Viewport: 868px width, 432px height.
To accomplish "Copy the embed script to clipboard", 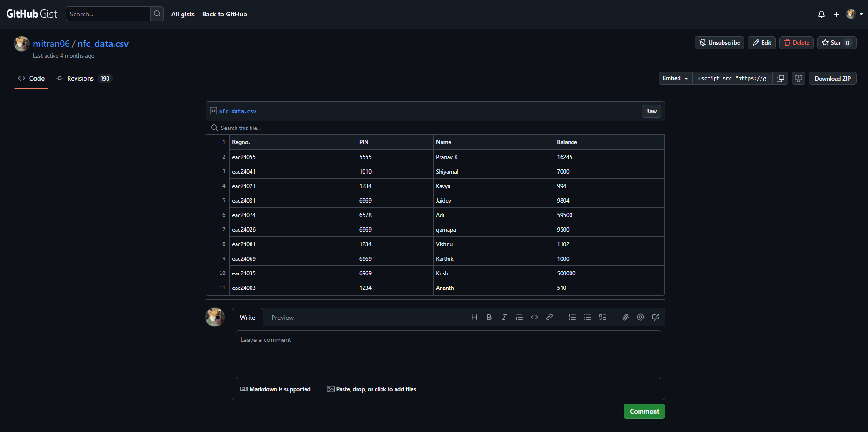I will point(780,78).
